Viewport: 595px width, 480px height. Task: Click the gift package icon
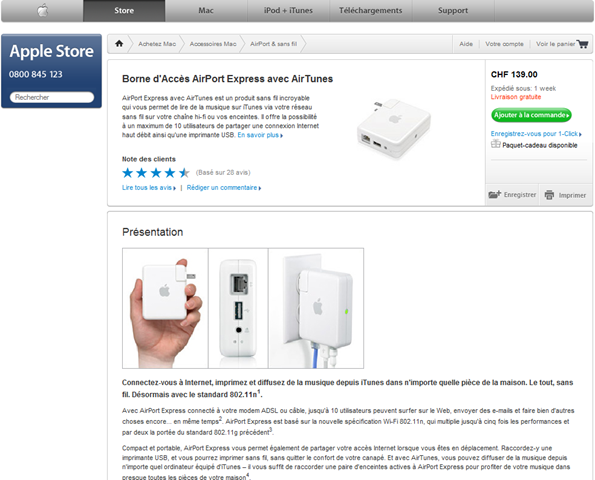coord(496,144)
